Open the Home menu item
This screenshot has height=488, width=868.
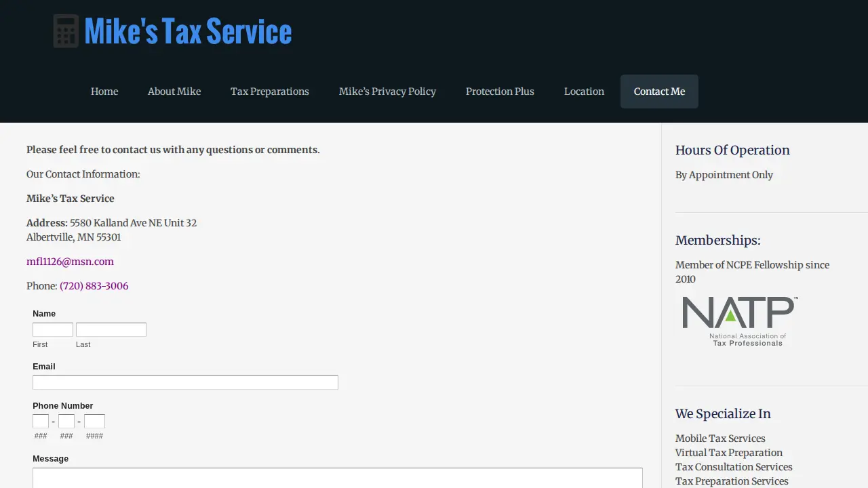pos(104,91)
